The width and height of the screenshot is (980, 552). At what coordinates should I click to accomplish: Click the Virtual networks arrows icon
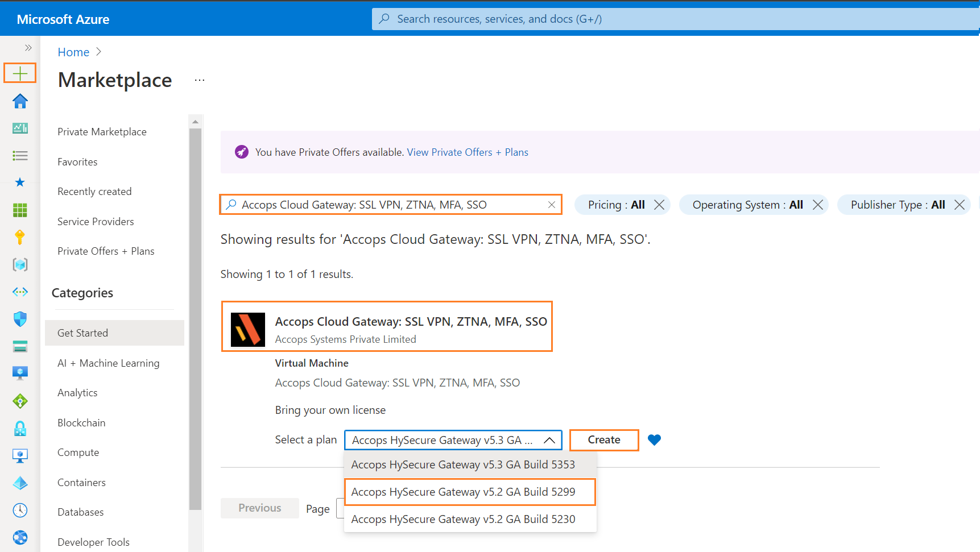pyautogui.click(x=20, y=292)
